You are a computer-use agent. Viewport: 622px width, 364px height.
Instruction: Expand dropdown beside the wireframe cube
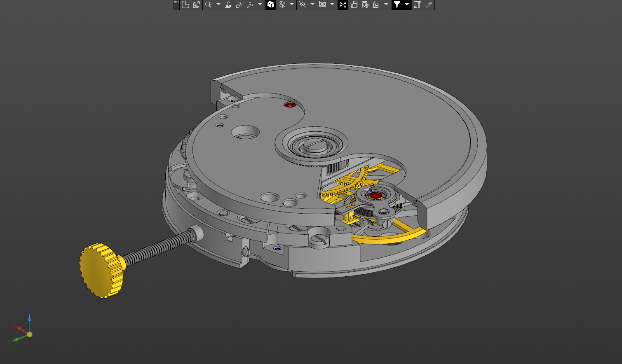coord(292,5)
